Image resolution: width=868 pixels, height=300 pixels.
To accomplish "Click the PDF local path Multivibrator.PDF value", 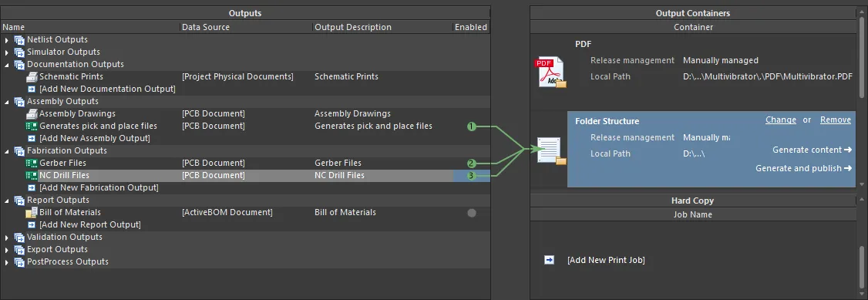I will point(768,76).
